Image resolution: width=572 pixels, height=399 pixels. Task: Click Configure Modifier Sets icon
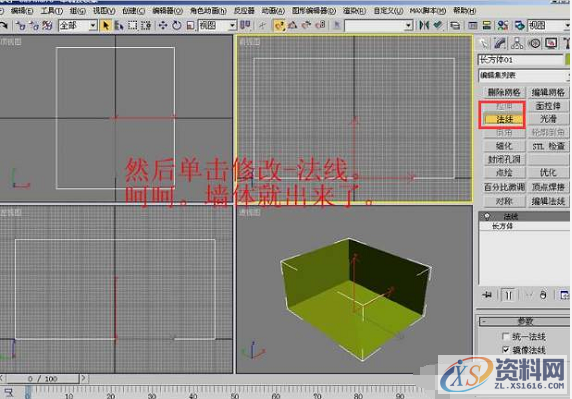tap(564, 295)
